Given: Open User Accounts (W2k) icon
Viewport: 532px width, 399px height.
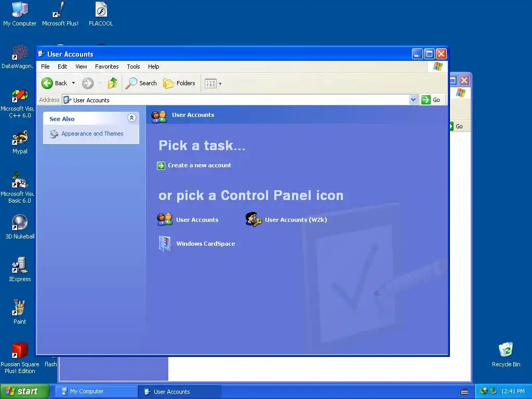Looking at the screenshot, I should click(254, 219).
